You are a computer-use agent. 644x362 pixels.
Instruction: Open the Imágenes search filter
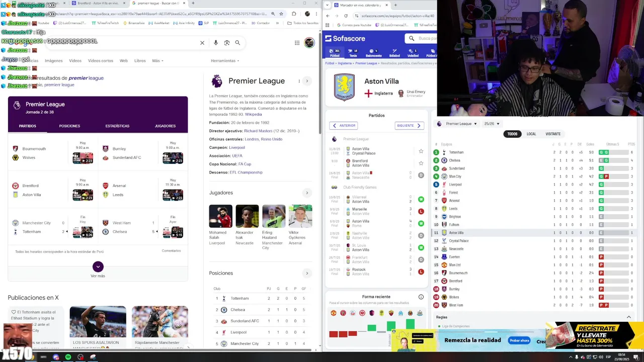click(x=53, y=61)
